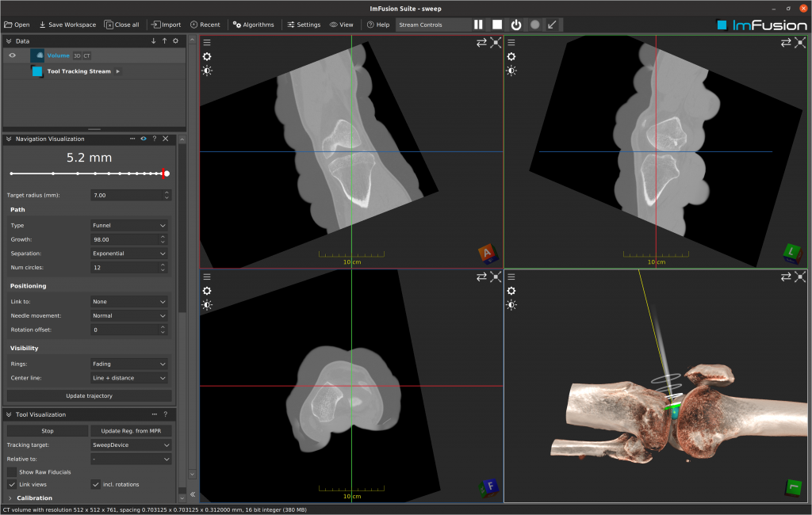Image resolution: width=812 pixels, height=515 pixels.
Task: Click the stream record circle button
Action: tap(535, 25)
